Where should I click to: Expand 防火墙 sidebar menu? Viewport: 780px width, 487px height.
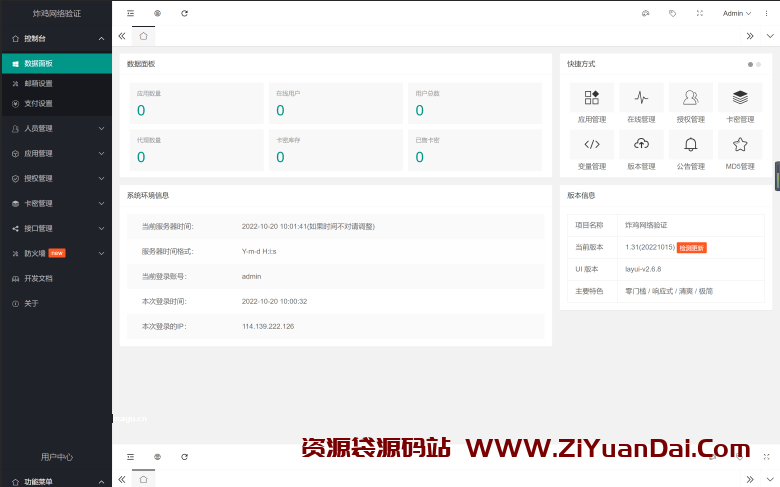(x=56, y=253)
